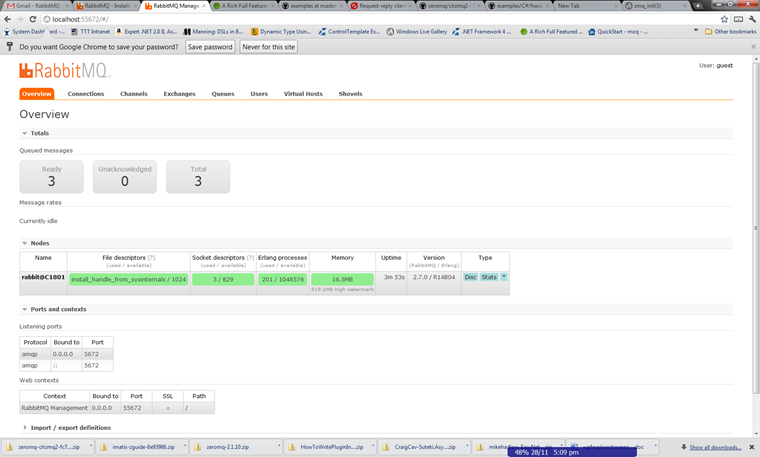
Task: Switch to the Gmail - RabbitMQ browser tab
Action: tap(37, 6)
